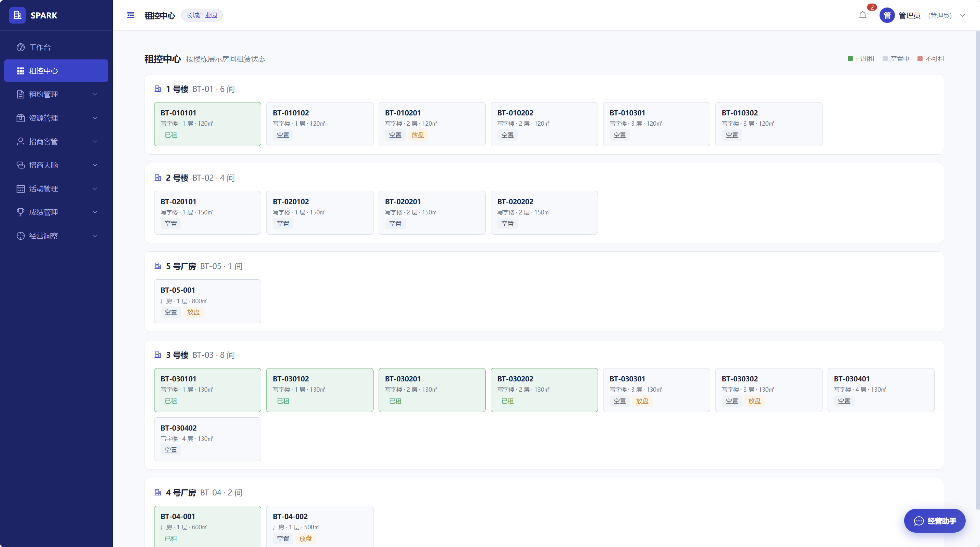Open room card BT-010201
This screenshot has height=547, width=980.
(x=432, y=124)
